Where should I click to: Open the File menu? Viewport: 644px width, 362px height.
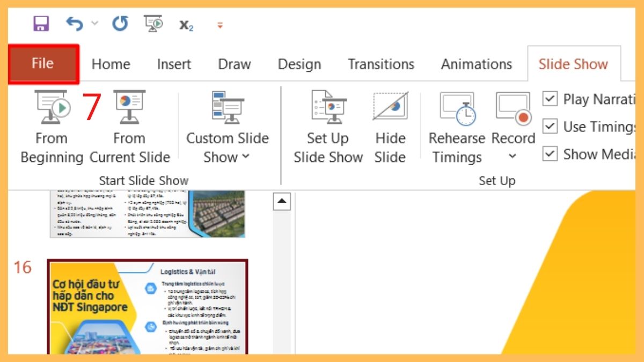coord(42,63)
